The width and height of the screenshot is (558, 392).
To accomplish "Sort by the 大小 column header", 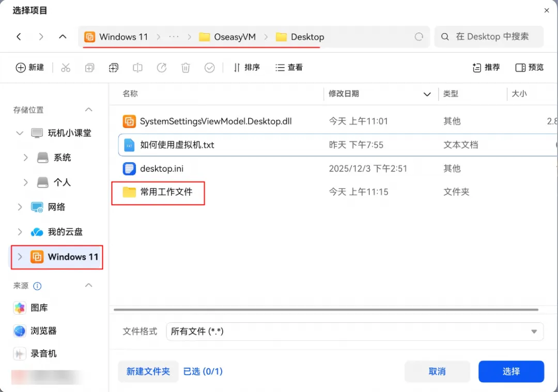I will pos(519,94).
